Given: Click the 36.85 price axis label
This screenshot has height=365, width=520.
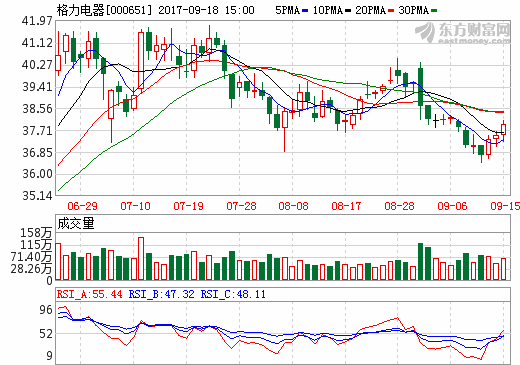Looking at the screenshot, I should pos(37,153).
